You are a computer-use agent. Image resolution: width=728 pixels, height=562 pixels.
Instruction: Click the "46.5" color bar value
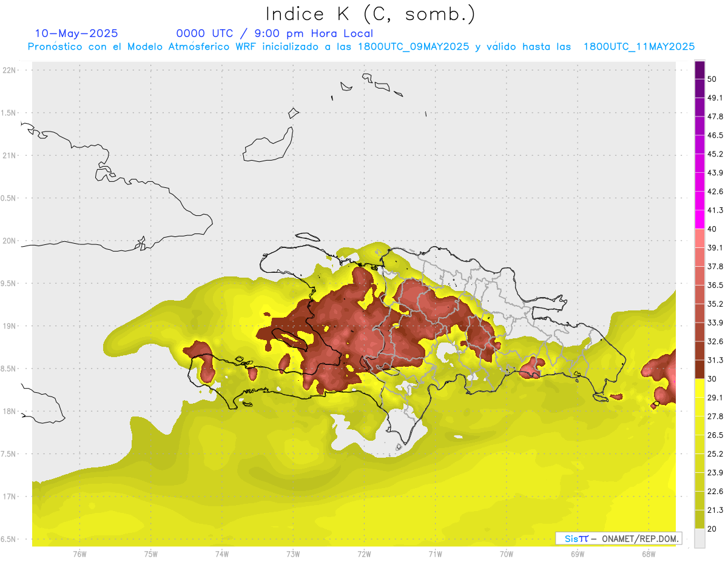[x=715, y=136]
